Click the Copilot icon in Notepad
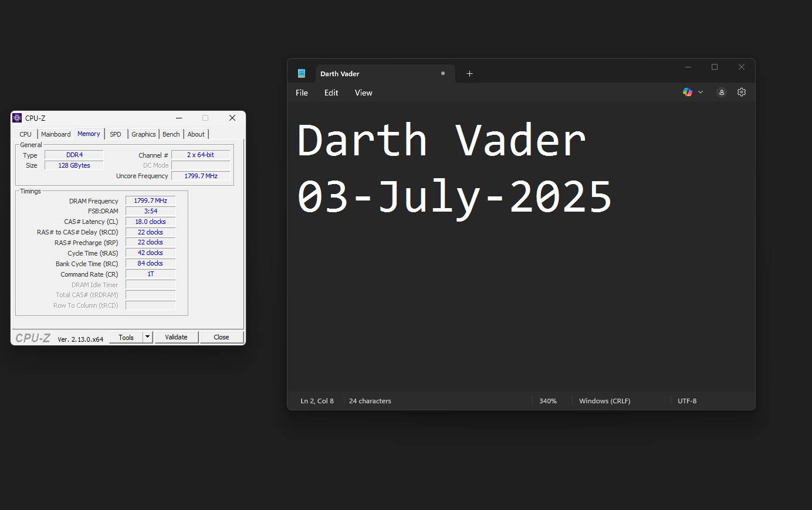Screen dimensions: 812x510 (x=687, y=92)
